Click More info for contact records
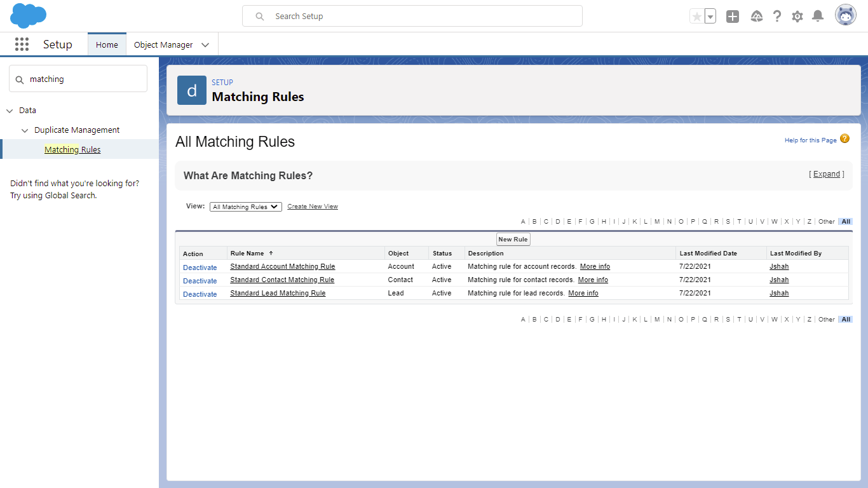This screenshot has width=868, height=488. pos(593,280)
